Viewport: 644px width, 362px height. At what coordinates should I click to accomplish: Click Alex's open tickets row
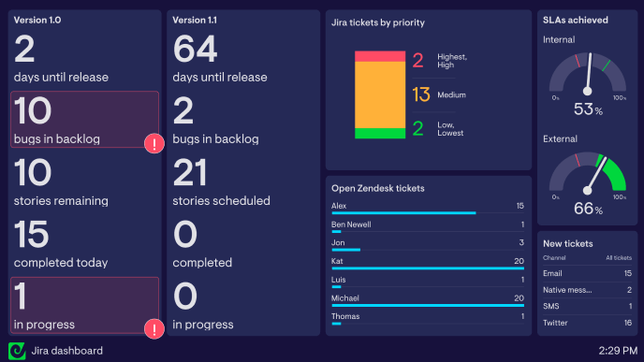click(x=428, y=208)
